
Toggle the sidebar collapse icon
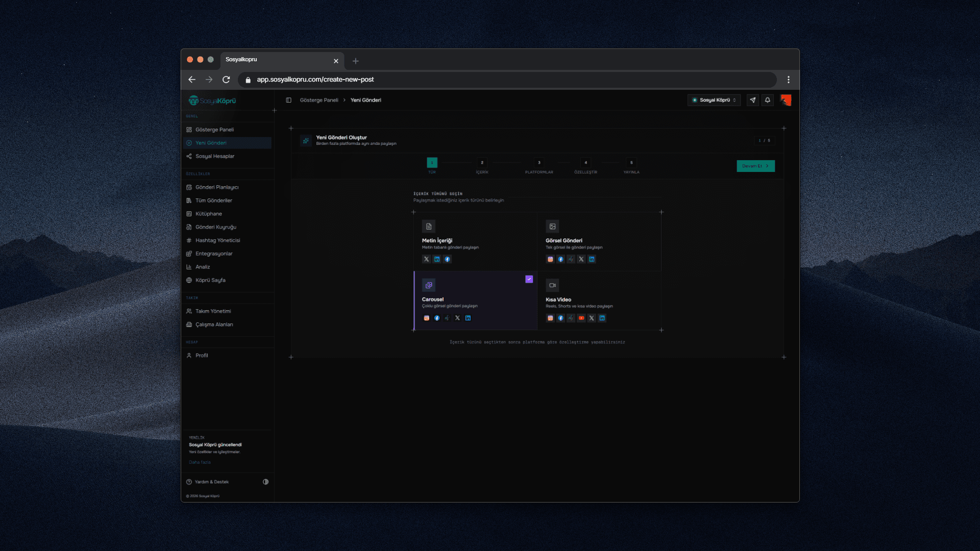coord(288,100)
